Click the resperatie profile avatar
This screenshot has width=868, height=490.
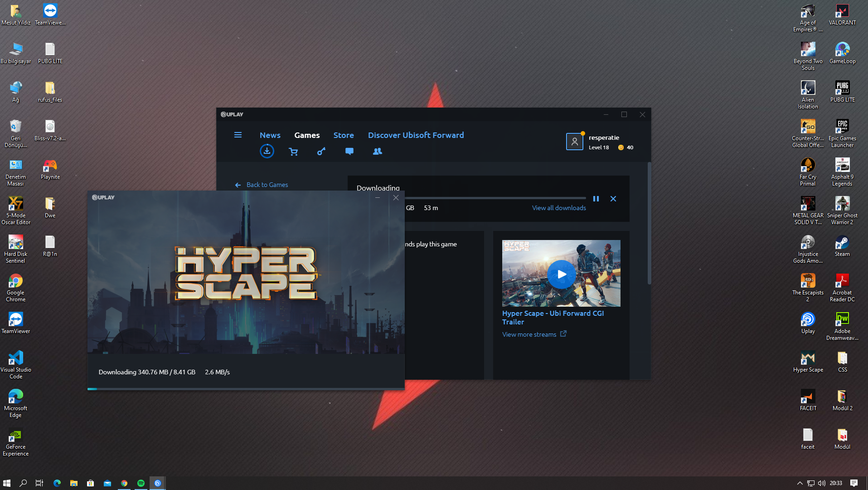click(x=574, y=142)
